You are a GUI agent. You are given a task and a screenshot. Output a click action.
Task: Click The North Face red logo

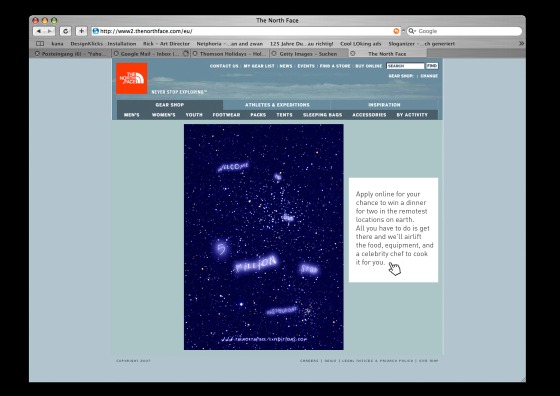(x=131, y=78)
